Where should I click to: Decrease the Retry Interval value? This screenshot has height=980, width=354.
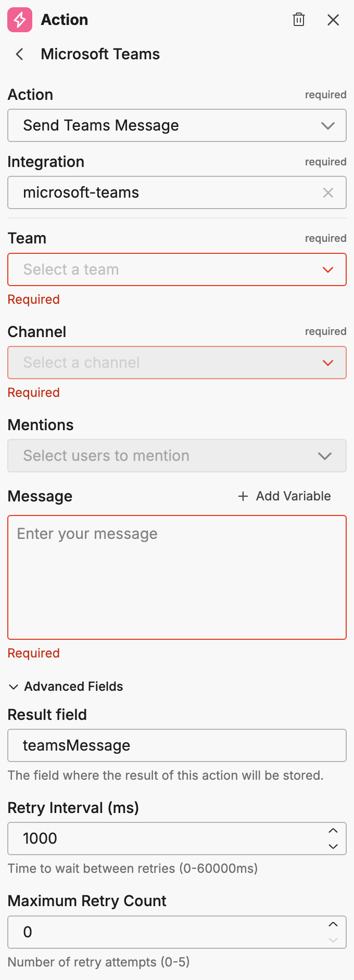pyautogui.click(x=333, y=846)
